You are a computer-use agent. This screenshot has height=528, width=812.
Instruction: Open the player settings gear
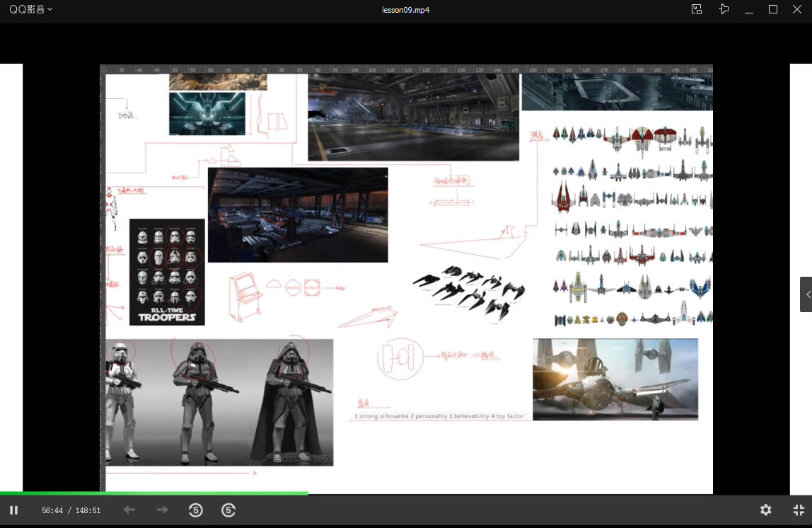click(x=765, y=510)
